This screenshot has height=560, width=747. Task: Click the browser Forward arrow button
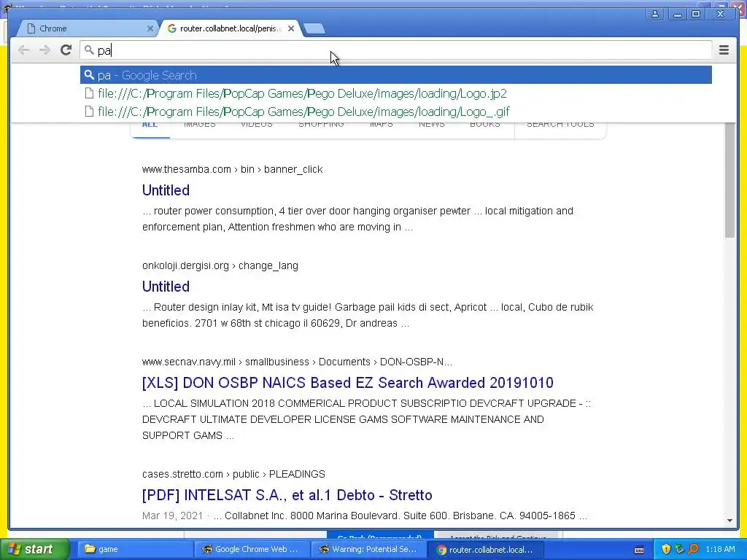pyautogui.click(x=44, y=50)
